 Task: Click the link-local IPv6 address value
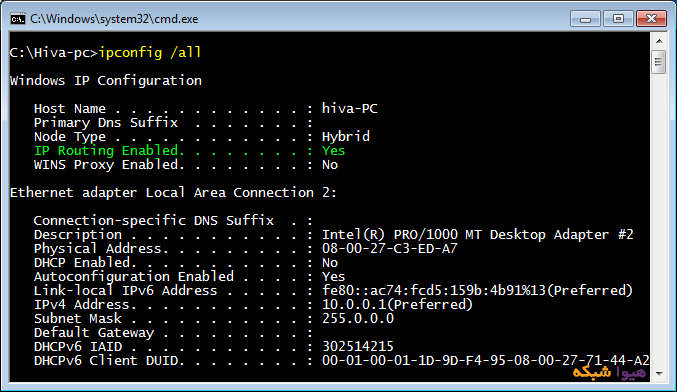(477, 291)
